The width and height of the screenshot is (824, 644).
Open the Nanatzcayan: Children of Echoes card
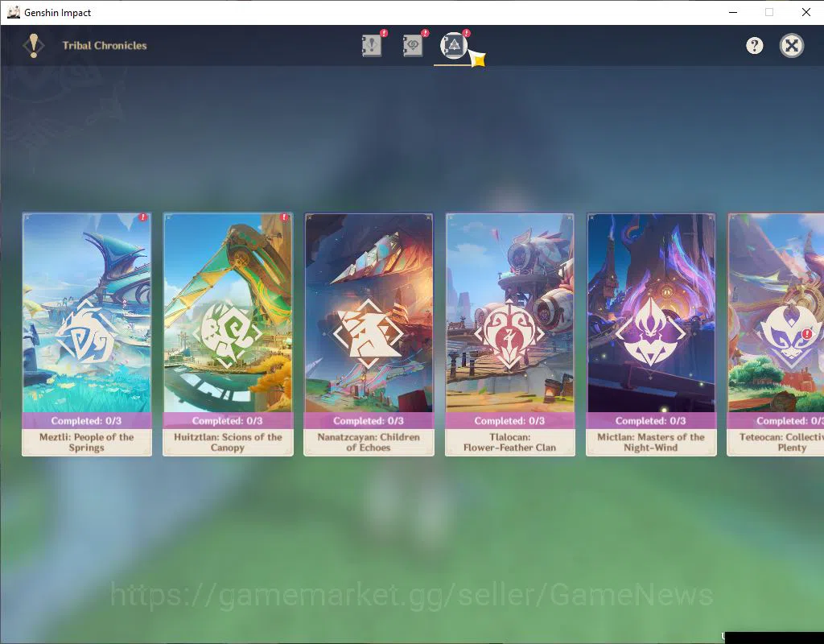tap(369, 334)
